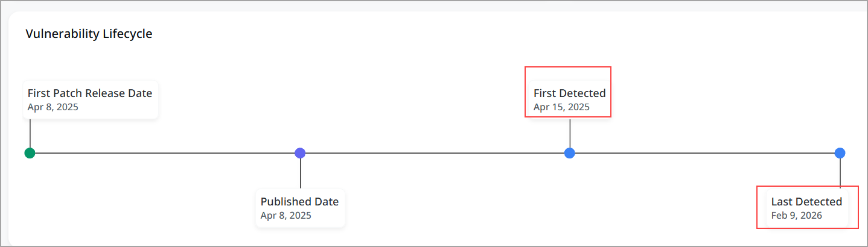The width and height of the screenshot is (868, 247).
Task: Click the blue First Detected timeline dot
Action: point(569,153)
